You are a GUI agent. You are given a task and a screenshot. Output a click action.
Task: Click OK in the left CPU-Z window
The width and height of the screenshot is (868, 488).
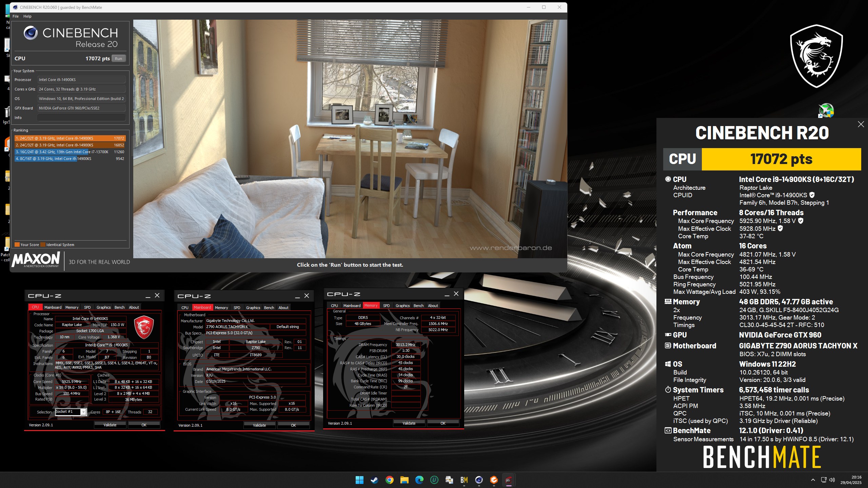pyautogui.click(x=144, y=425)
